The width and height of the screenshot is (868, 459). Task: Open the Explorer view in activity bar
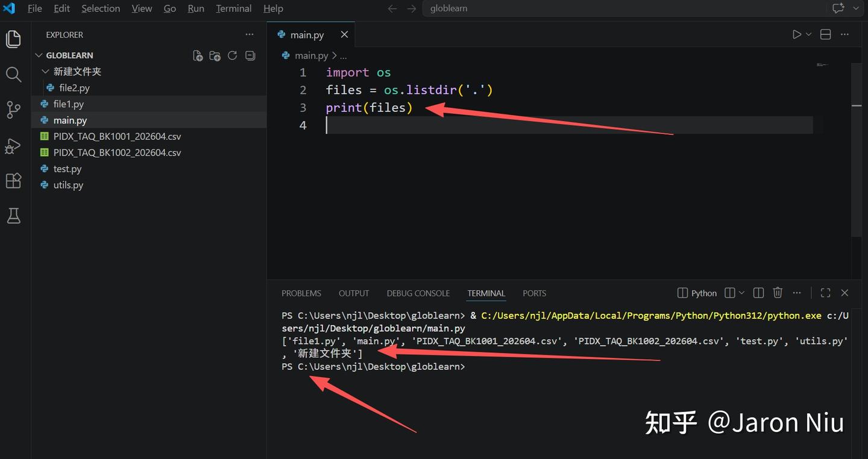tap(13, 39)
